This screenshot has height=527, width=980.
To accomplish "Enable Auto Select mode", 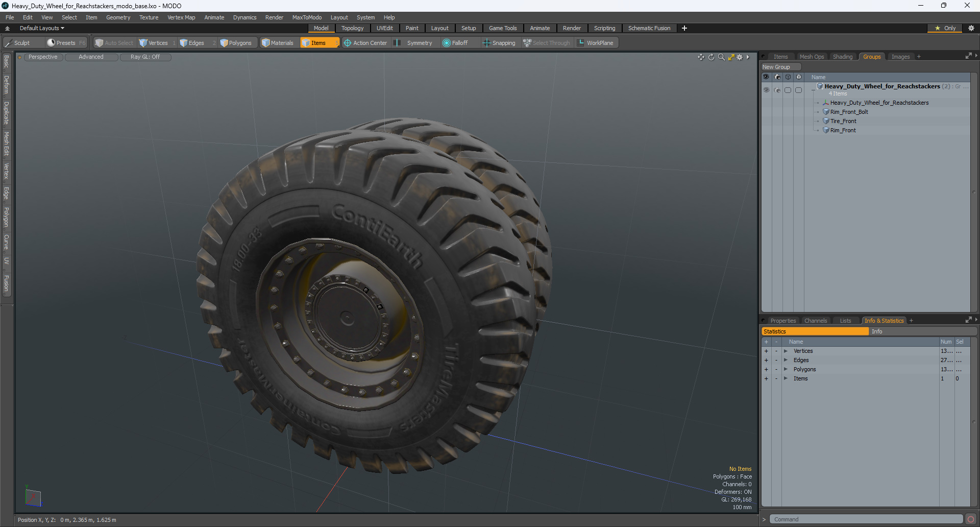I will (114, 43).
